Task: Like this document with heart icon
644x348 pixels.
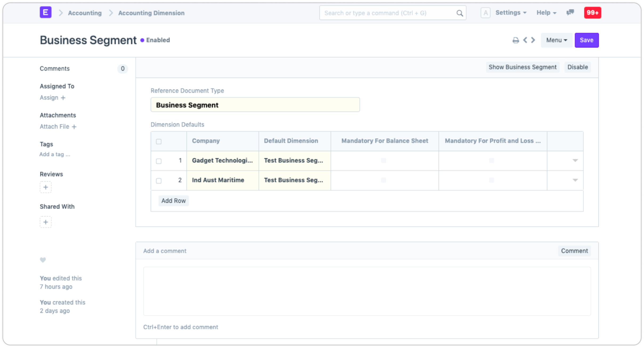Action: (43, 260)
